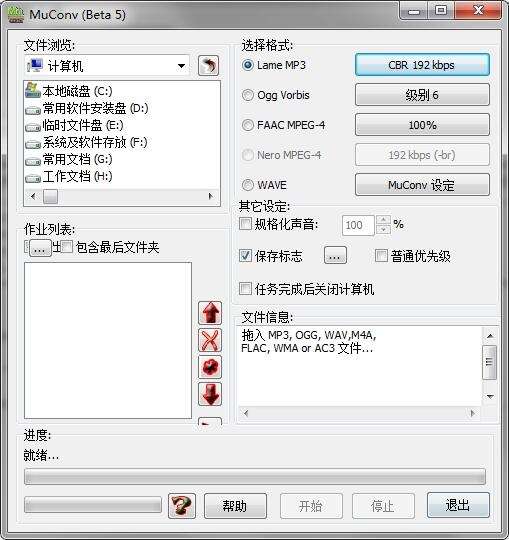Click the red flower clear list icon
509x540 pixels.
[210, 367]
